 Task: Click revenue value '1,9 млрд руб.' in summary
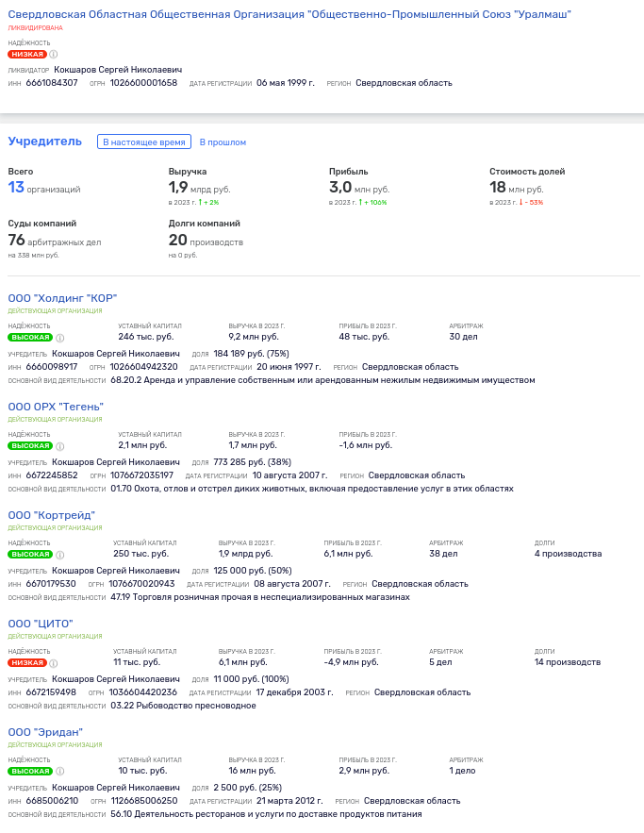199,188
